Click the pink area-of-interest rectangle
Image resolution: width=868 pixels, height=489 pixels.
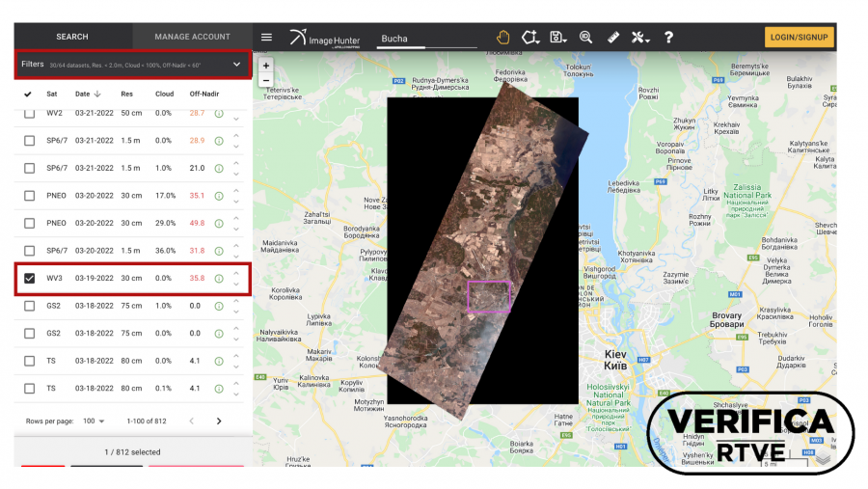tap(489, 297)
